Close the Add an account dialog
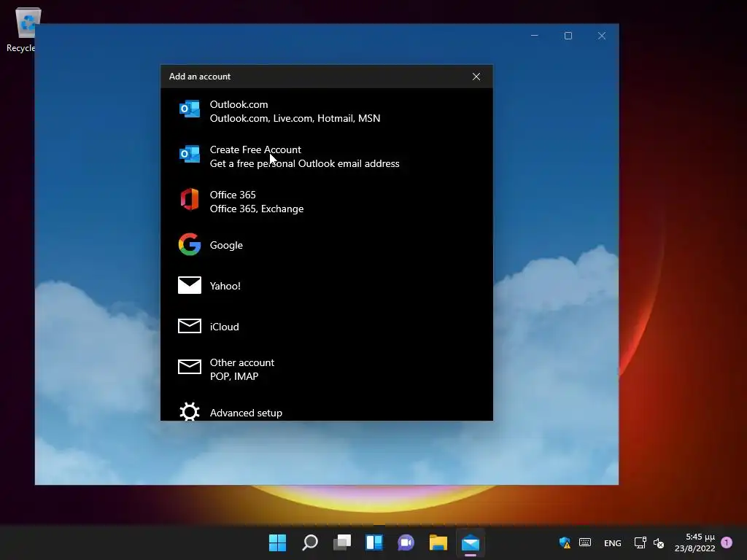747x560 pixels. [x=476, y=77]
